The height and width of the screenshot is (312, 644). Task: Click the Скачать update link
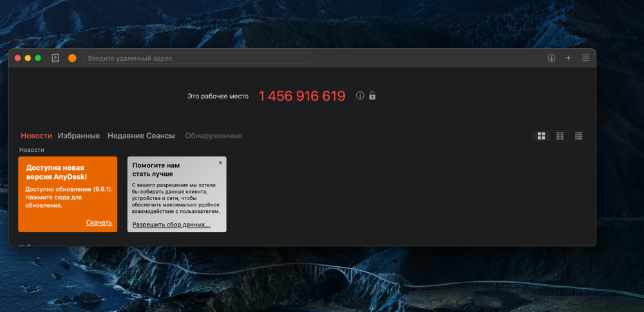point(99,223)
